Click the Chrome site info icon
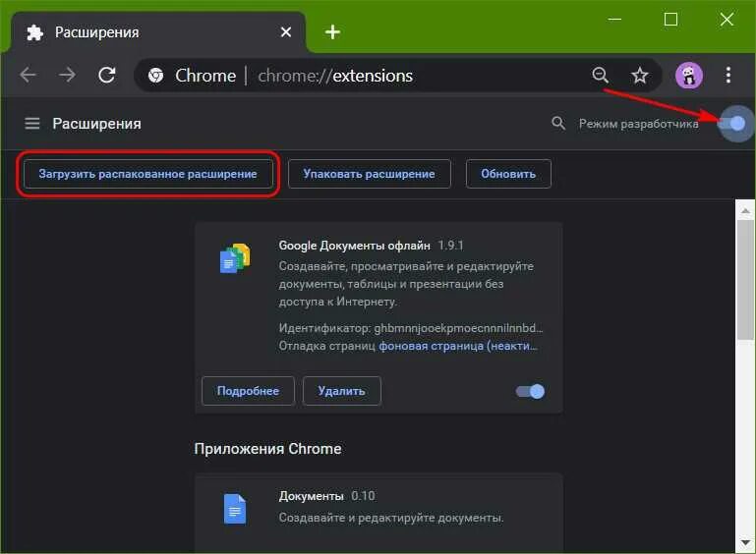 tap(155, 76)
